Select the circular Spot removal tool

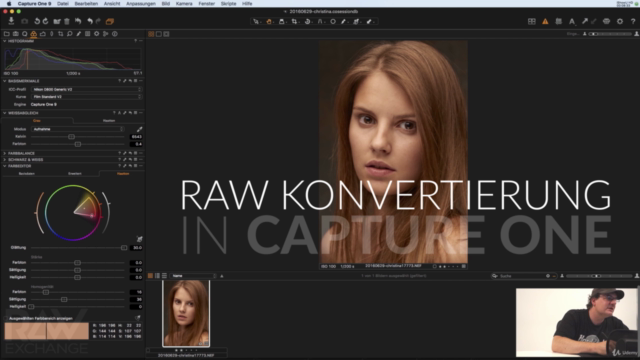click(x=333, y=22)
